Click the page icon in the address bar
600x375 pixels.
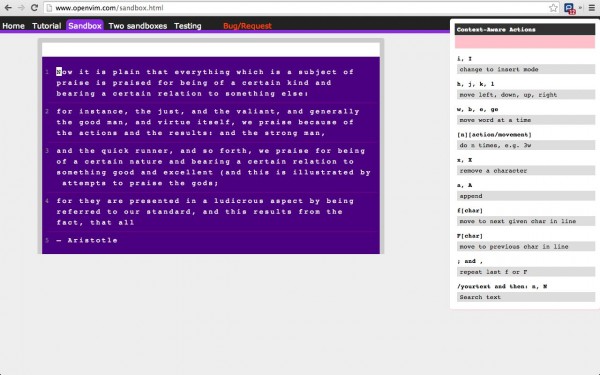coord(49,8)
